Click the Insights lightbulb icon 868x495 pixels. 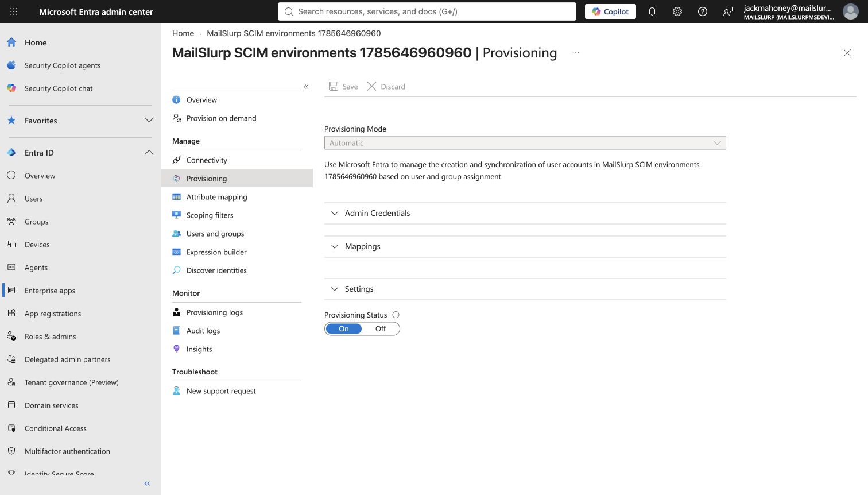pyautogui.click(x=177, y=349)
